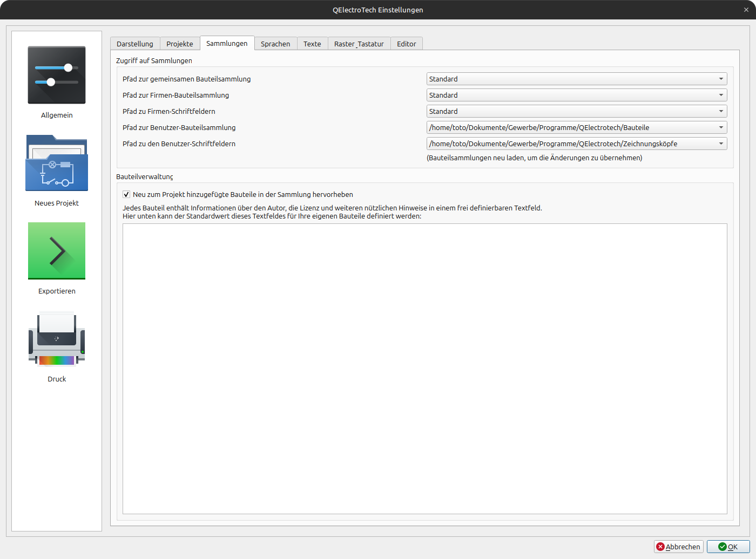
Task: Expand Firmen-Schriftfeldern path dropdown
Action: (576, 112)
